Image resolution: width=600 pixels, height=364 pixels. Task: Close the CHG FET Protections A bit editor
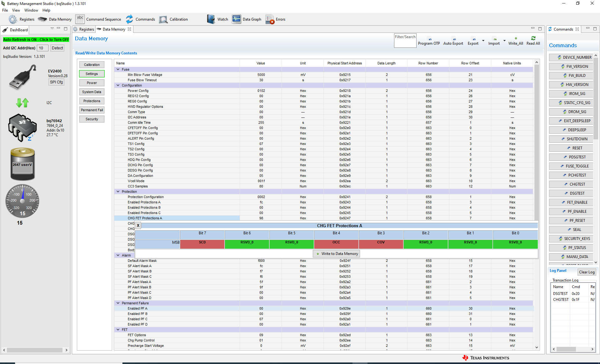point(138,226)
